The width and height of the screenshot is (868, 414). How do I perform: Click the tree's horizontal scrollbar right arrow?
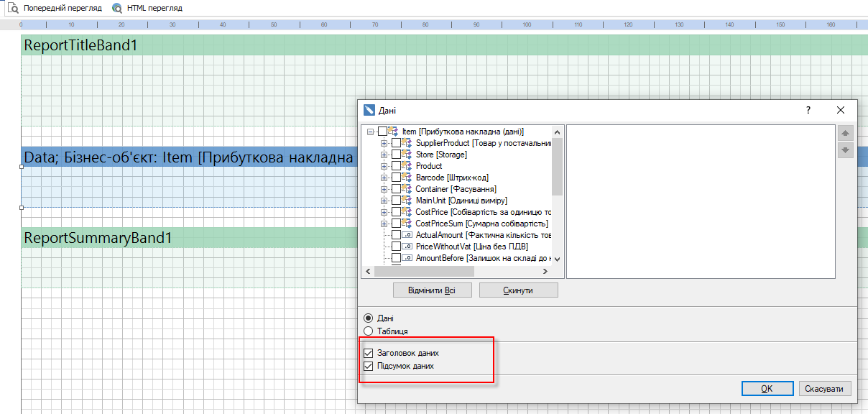545,272
